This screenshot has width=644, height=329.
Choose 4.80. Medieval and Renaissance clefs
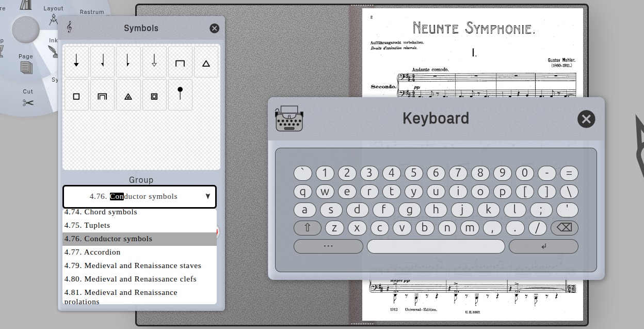coord(139,279)
